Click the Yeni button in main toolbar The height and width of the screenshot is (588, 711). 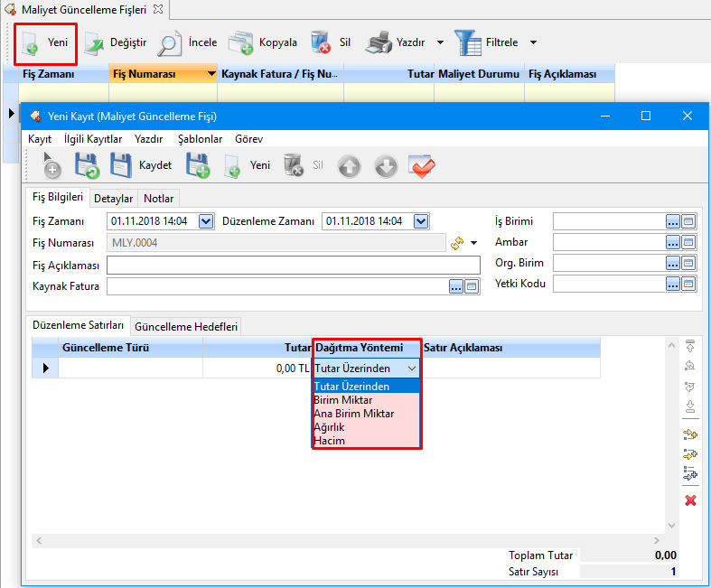click(x=46, y=42)
